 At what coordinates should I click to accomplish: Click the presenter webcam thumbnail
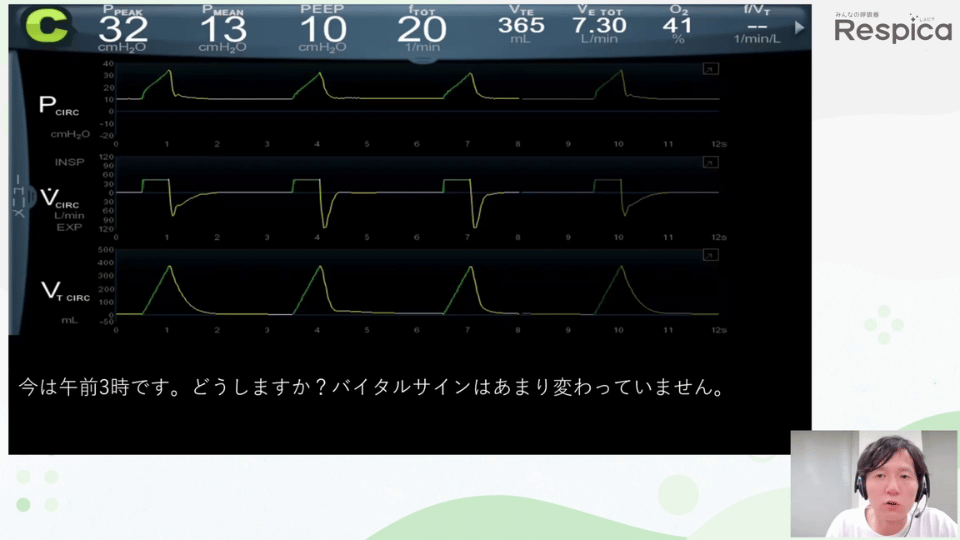874,484
